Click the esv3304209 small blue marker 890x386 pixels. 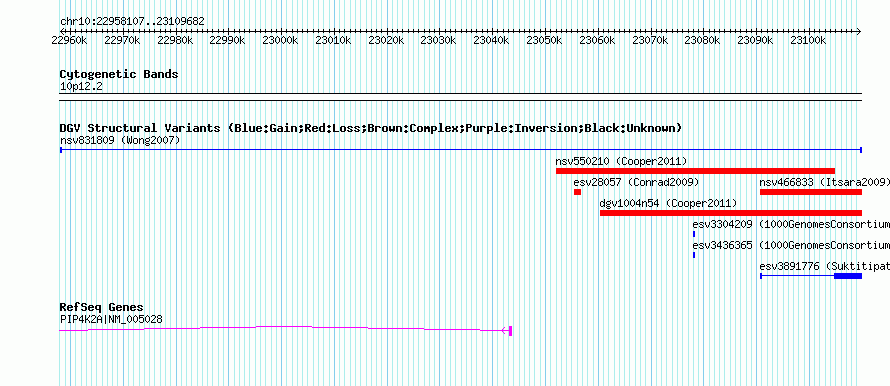point(694,234)
